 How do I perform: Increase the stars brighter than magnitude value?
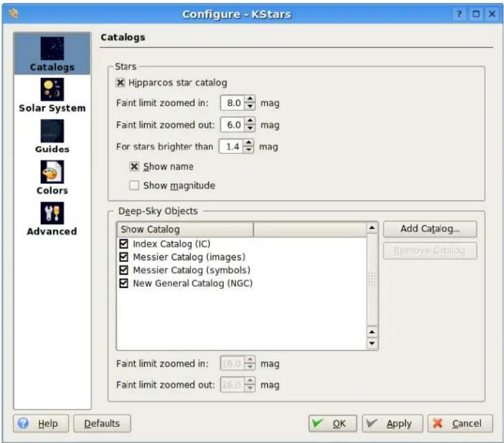249,142
